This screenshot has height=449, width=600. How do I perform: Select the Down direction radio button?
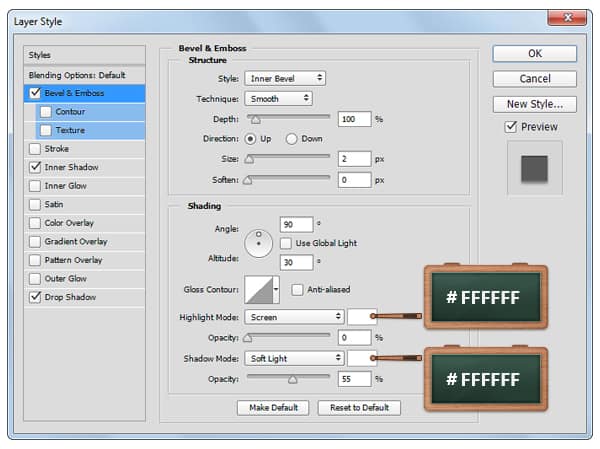tap(292, 138)
